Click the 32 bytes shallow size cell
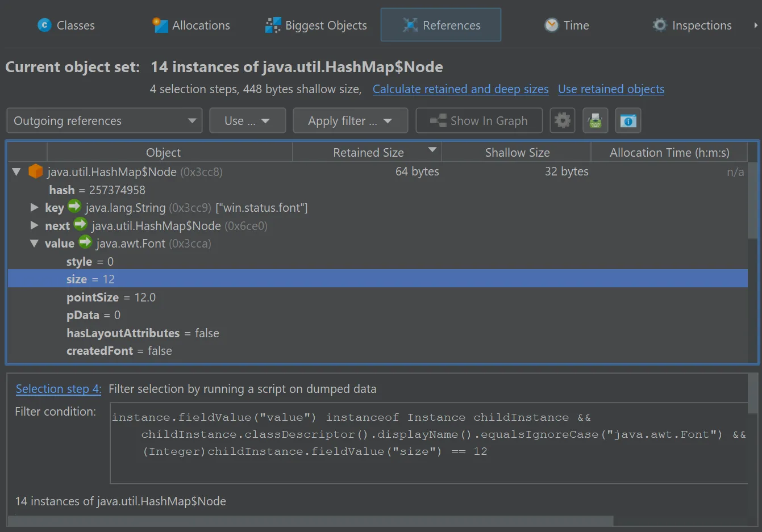Screen dimensions: 762x532 point(567,171)
